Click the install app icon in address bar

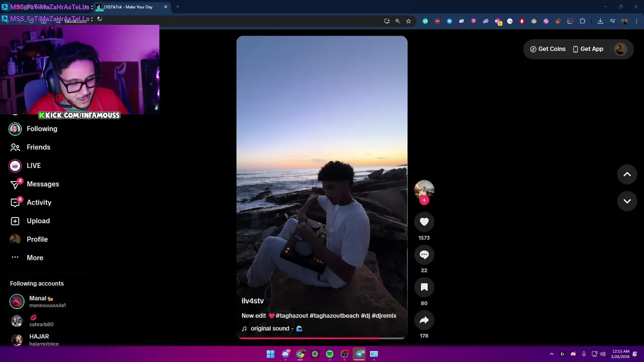click(387, 21)
